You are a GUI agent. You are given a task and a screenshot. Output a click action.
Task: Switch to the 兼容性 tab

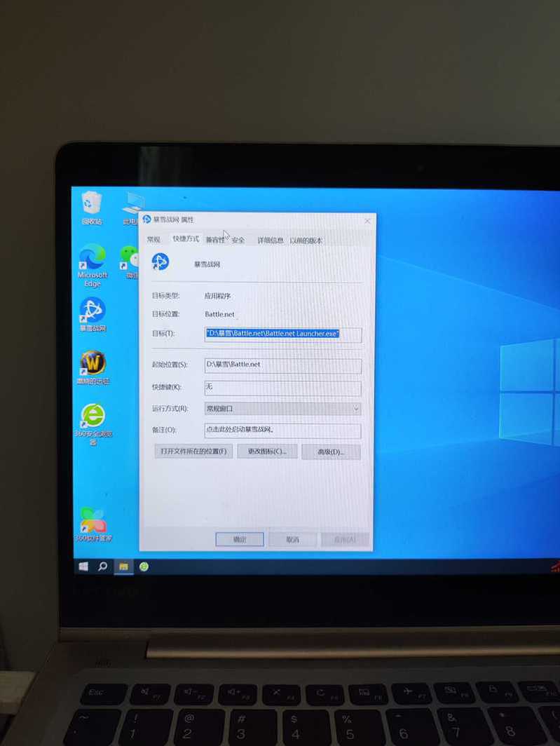215,240
